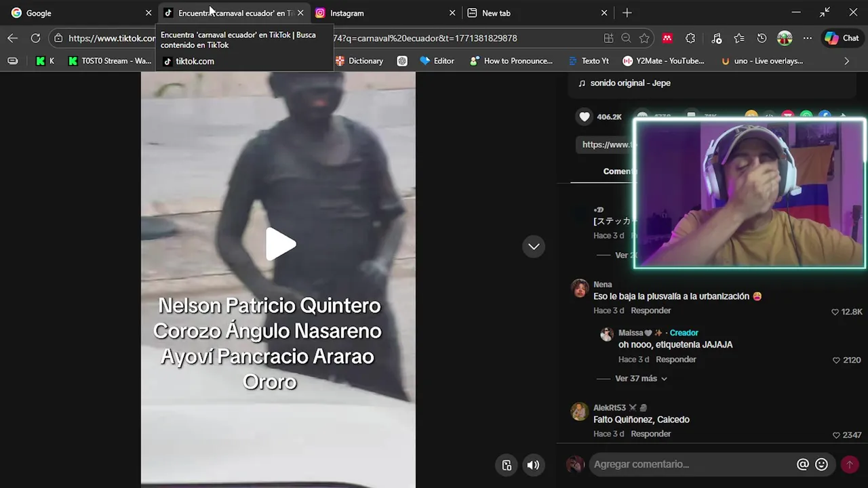Open the red MEGA extension icon
The height and width of the screenshot is (488, 868).
(x=667, y=38)
